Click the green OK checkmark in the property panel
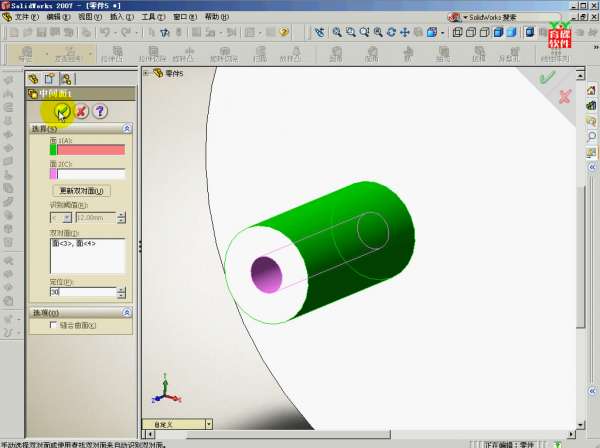600x448 pixels. [62, 111]
